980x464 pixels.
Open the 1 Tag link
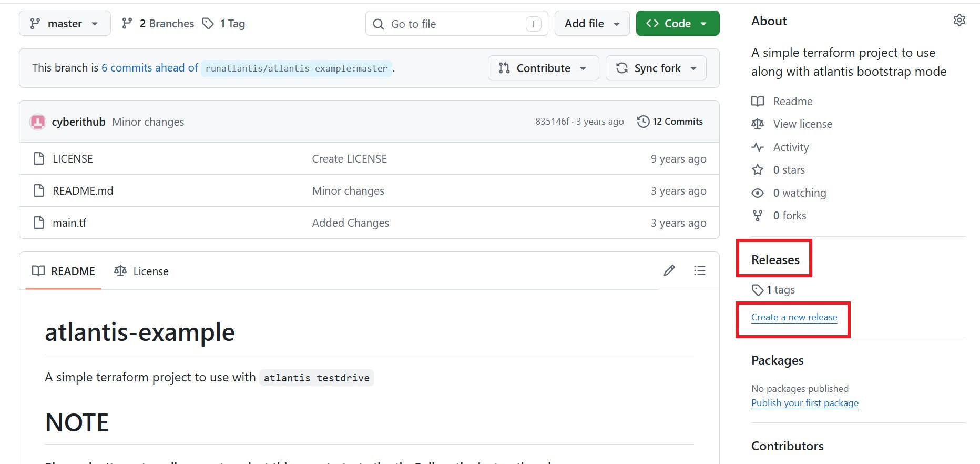[x=224, y=24]
